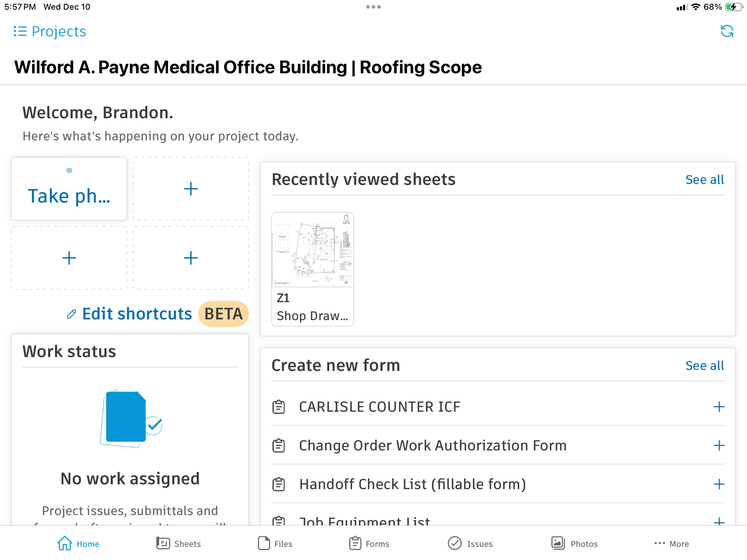Add shortcut in the empty top-right shortcut slot
Image resolution: width=747 pixels, height=560 pixels.
tap(190, 189)
